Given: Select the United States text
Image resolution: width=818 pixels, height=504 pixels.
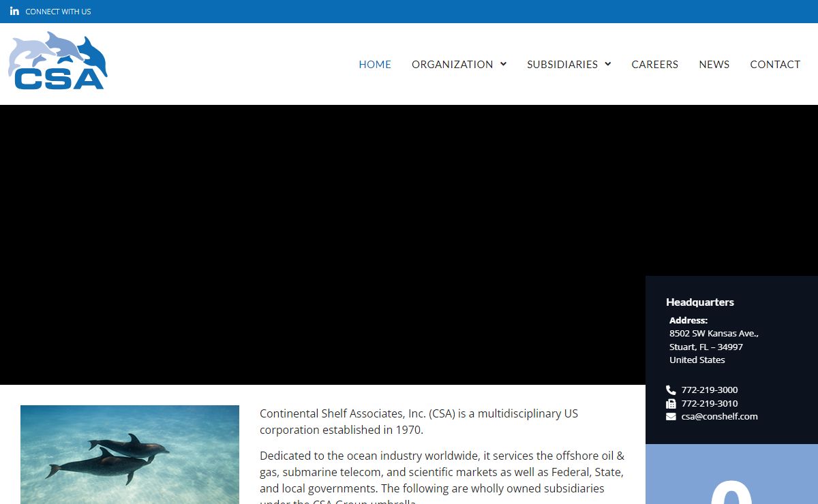Looking at the screenshot, I should click(x=697, y=360).
